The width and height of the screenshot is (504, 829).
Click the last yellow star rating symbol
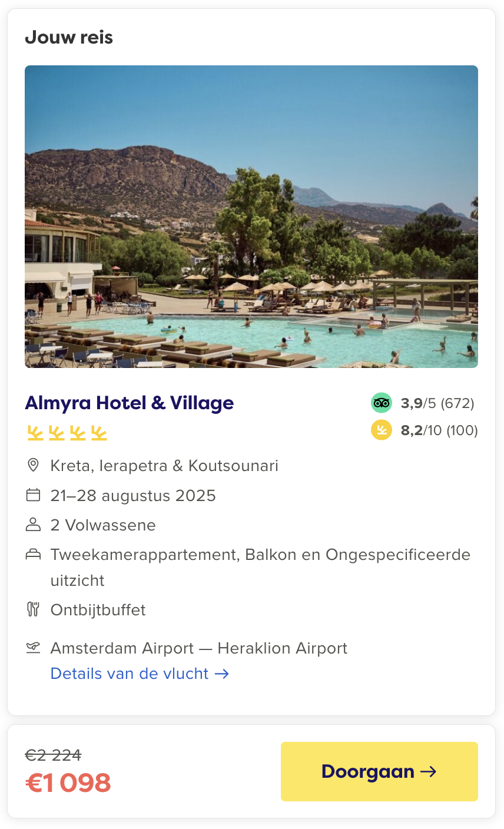(99, 434)
